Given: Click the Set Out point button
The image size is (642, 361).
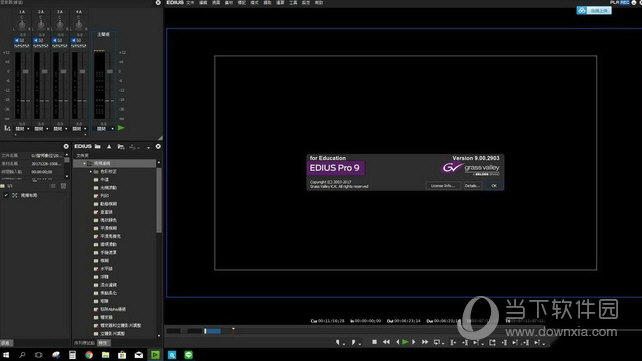Looking at the screenshot, I should 354,342.
